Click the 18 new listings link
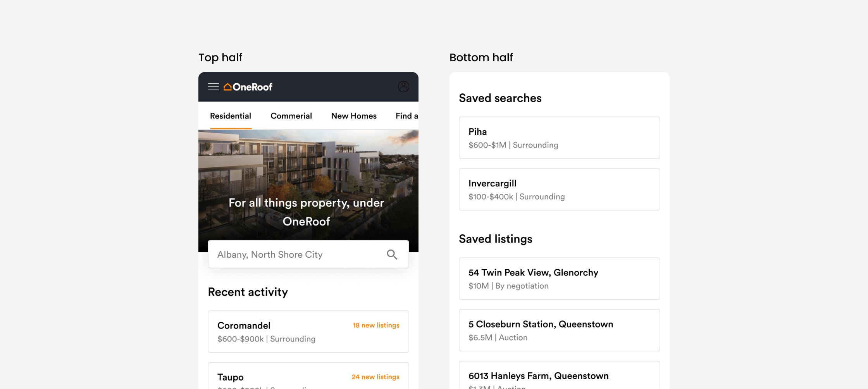 pyautogui.click(x=376, y=325)
